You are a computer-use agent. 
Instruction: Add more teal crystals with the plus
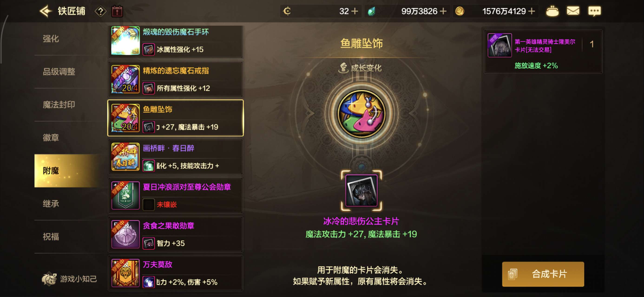pos(443,11)
